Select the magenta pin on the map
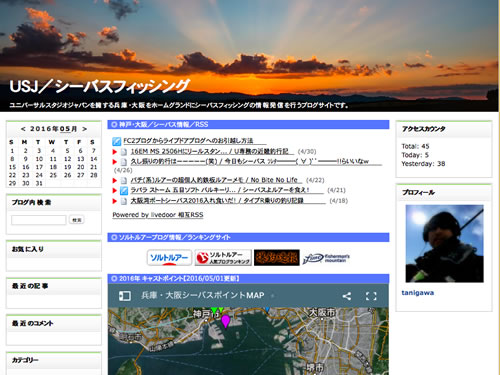The image size is (500, 375). 226,321
